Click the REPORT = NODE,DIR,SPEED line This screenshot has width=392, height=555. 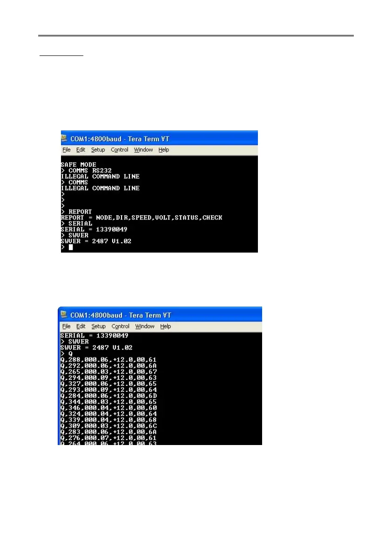point(142,218)
